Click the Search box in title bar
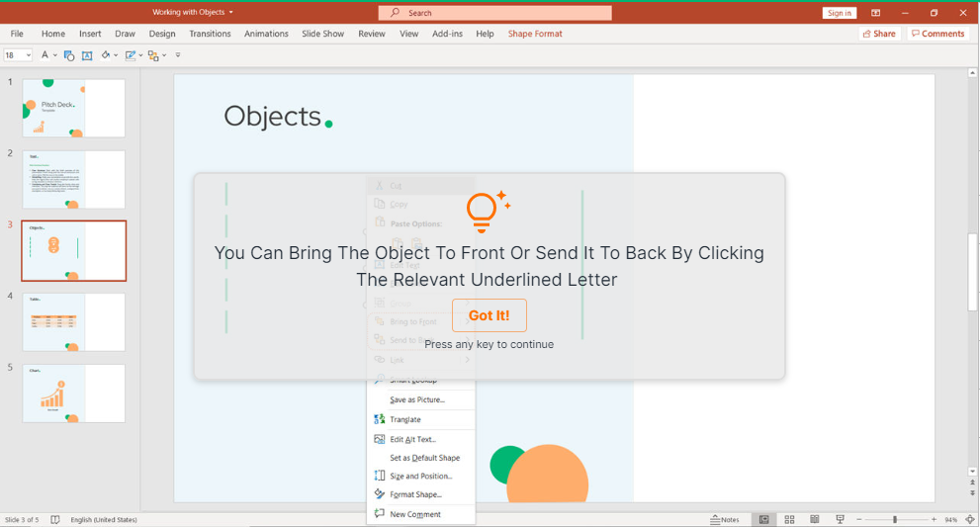The height and width of the screenshot is (527, 980). coord(494,13)
